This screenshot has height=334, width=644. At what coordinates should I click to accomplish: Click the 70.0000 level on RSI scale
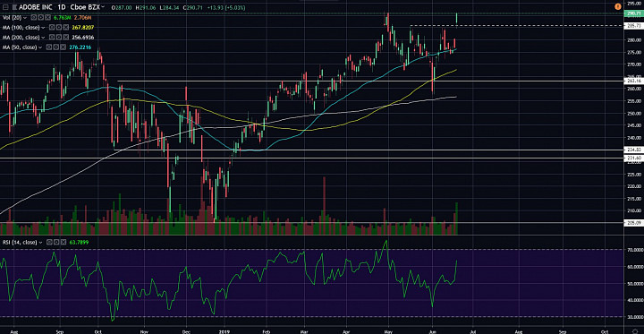point(634,249)
